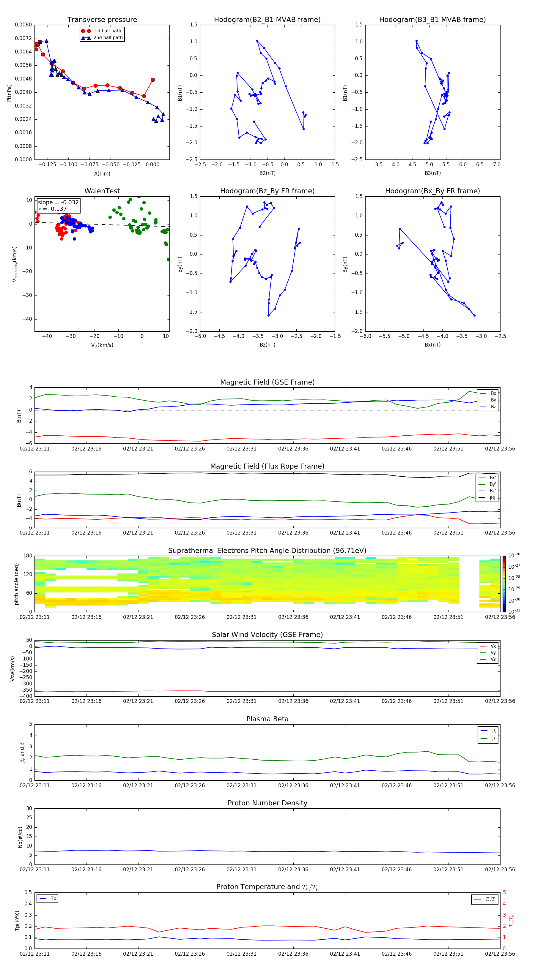Viewport: 535px width, 980px height.
Task: Select By' legend entry in Flux Rope plot
Action: (x=487, y=484)
